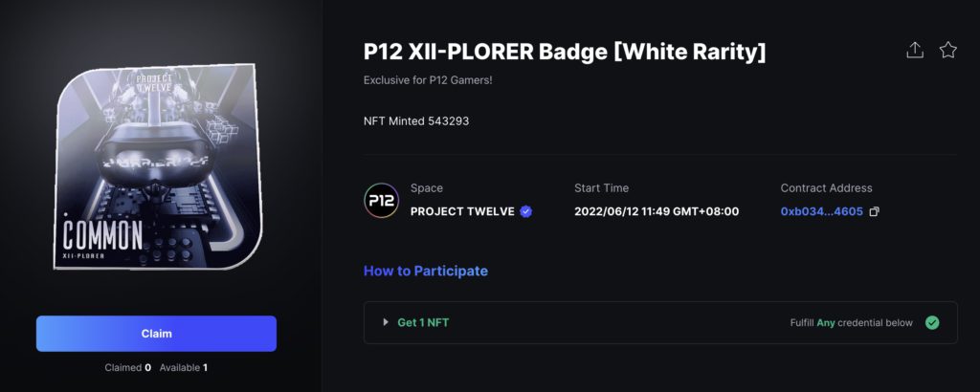
Task: Click the share/upload icon
Action: pyautogui.click(x=914, y=50)
